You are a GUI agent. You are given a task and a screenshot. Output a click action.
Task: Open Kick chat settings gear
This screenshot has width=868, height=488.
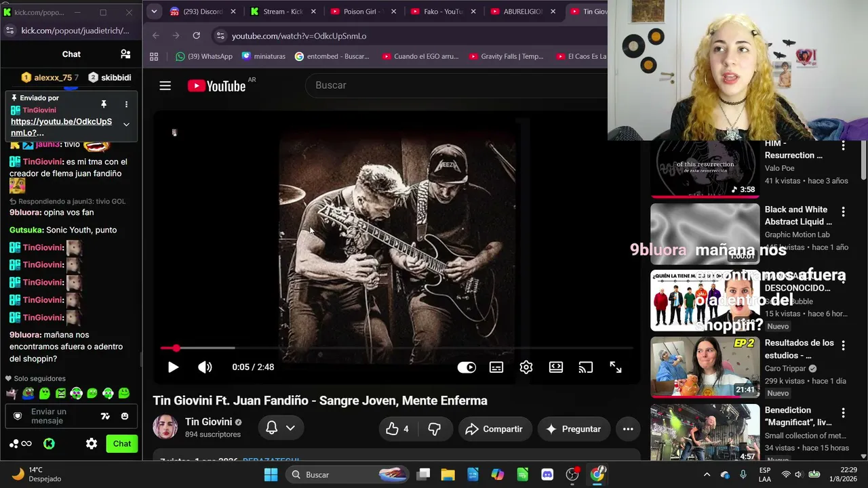92,444
